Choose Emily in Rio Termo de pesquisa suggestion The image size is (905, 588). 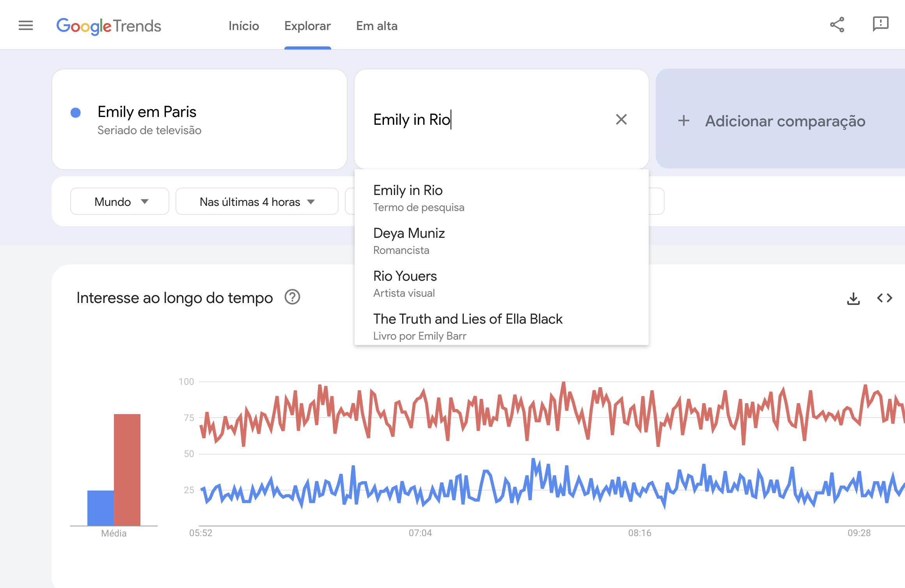point(501,198)
